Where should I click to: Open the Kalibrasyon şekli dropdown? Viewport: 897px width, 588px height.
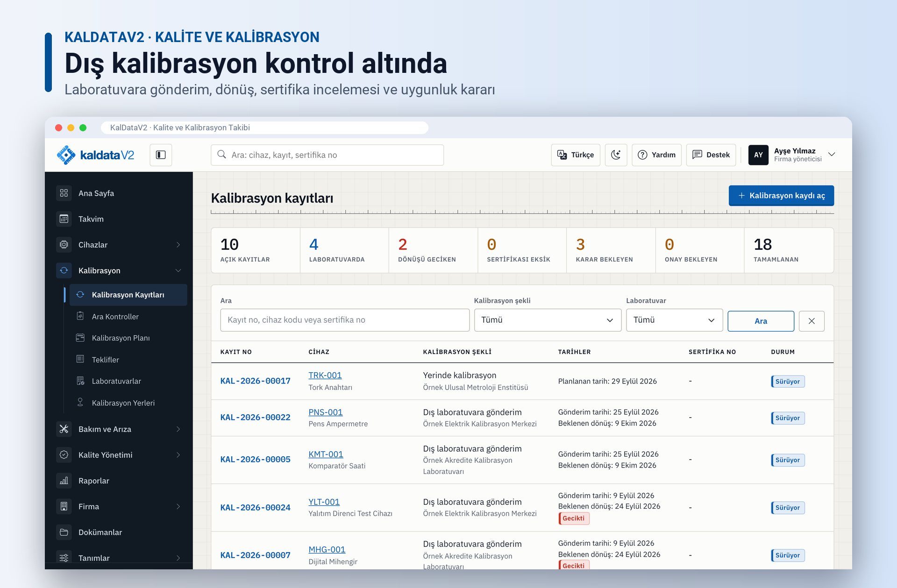548,320
